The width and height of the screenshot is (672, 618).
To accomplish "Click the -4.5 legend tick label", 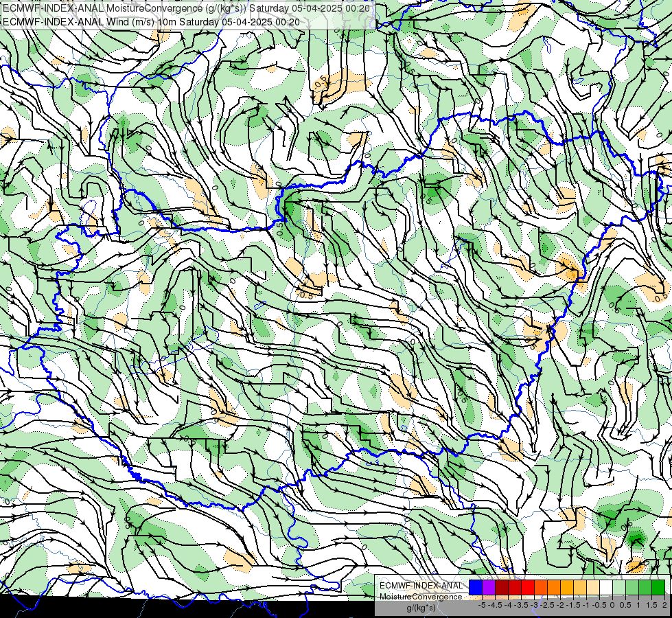I will [x=495, y=605].
